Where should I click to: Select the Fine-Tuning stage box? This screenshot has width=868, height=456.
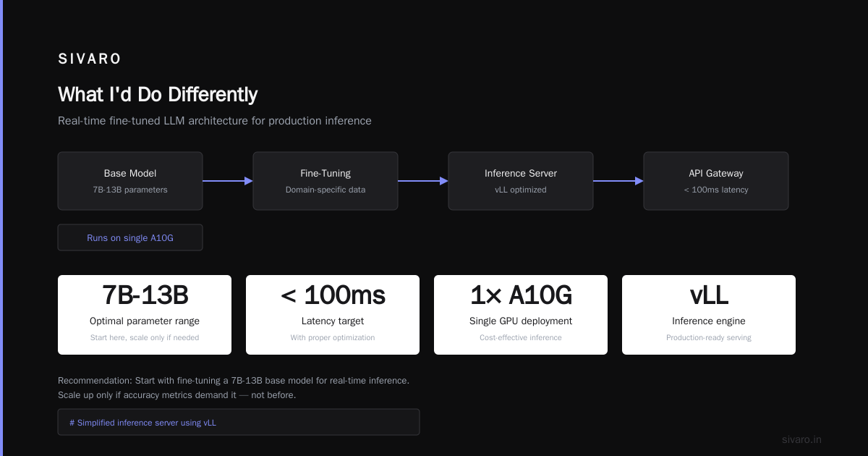pos(325,181)
